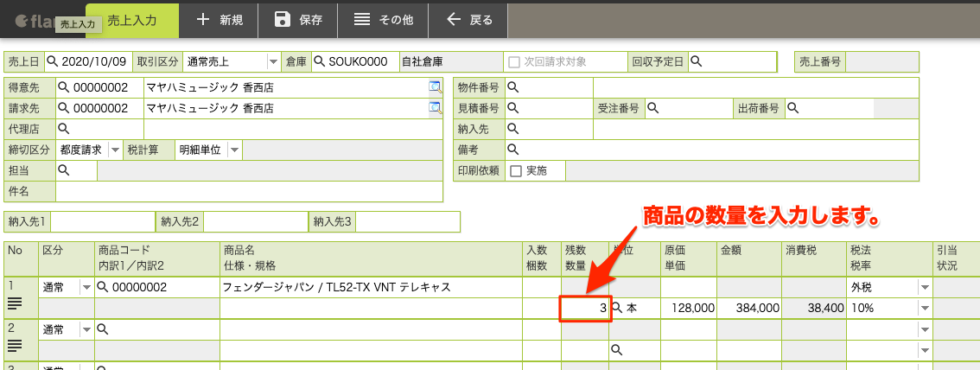Expand row 2 税率 dropdown
The width and height of the screenshot is (980, 370).
click(925, 350)
